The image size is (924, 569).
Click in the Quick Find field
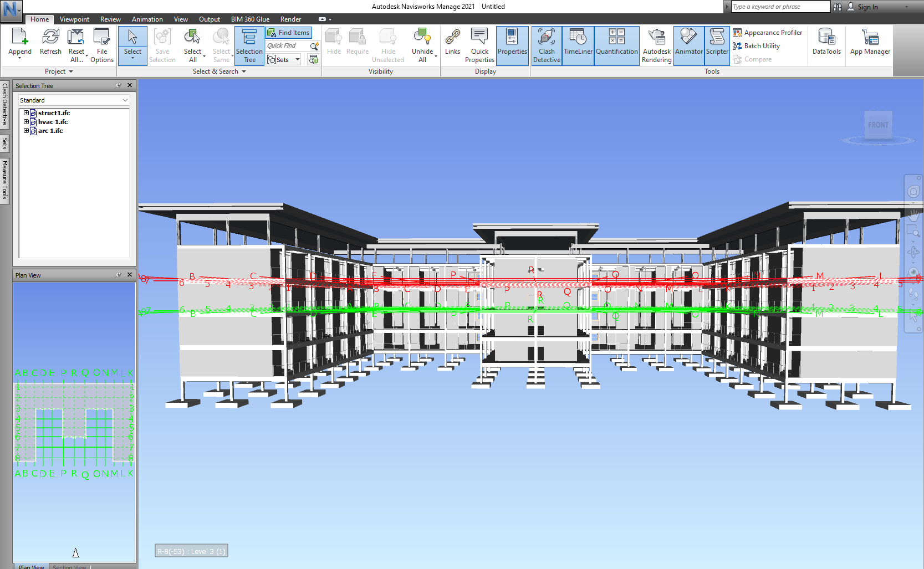coord(288,45)
